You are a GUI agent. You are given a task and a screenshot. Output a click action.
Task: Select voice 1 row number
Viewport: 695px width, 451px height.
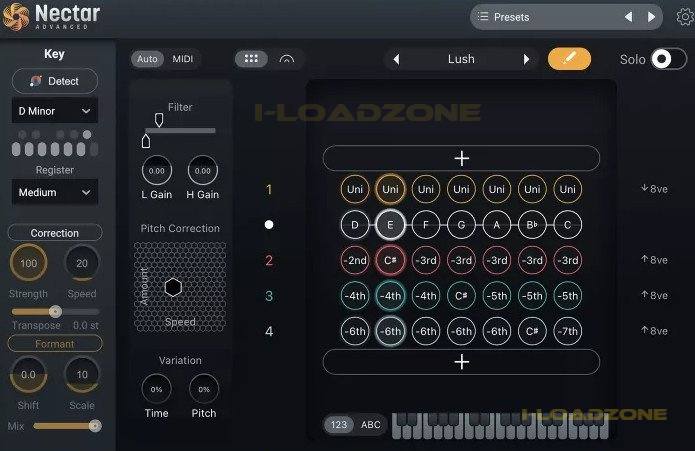tap(269, 190)
